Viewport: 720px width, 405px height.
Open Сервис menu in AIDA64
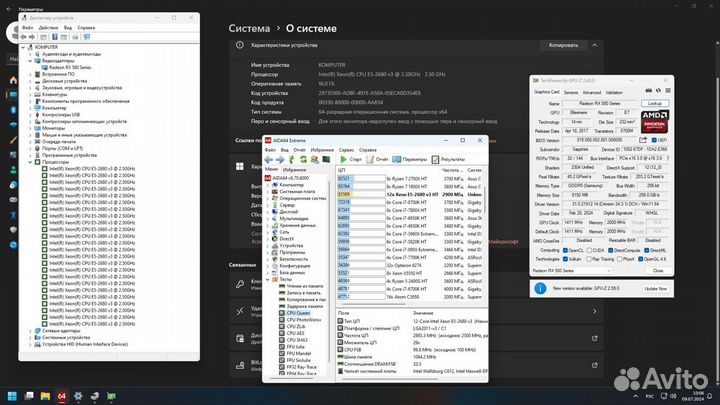[x=346, y=150]
